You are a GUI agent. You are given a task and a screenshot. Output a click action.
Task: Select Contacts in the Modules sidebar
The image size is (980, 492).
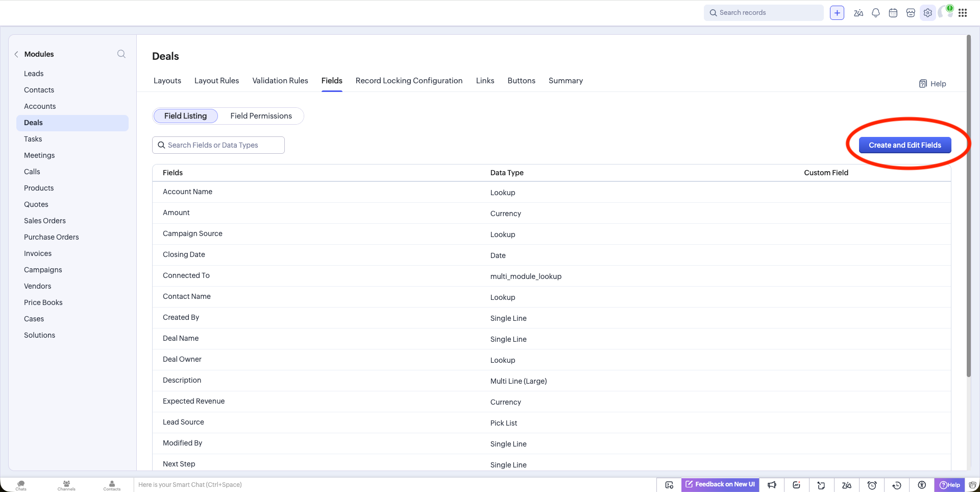(39, 90)
